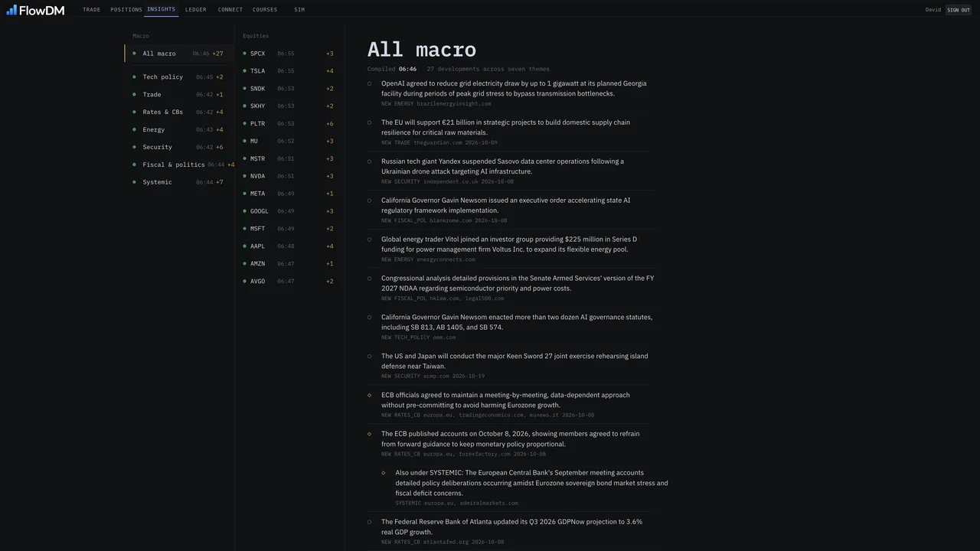Click diamond marker beside ECB officials item

(x=369, y=396)
